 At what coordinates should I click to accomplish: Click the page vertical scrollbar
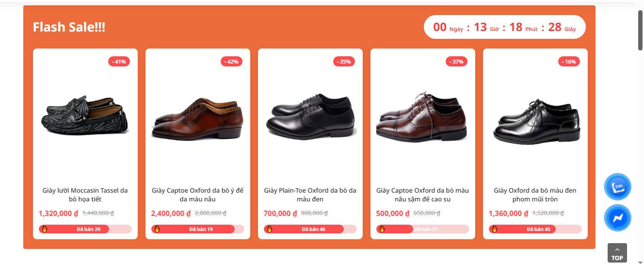point(640,30)
